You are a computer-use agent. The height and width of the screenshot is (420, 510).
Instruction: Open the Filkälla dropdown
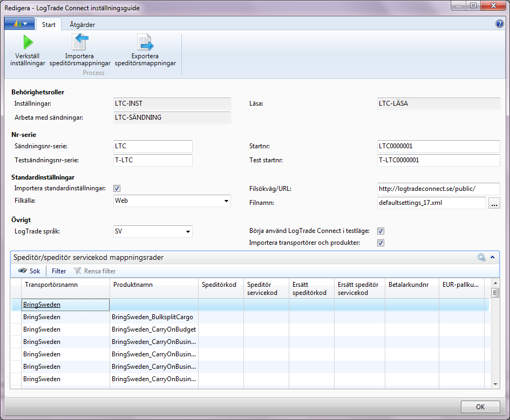pos(226,201)
